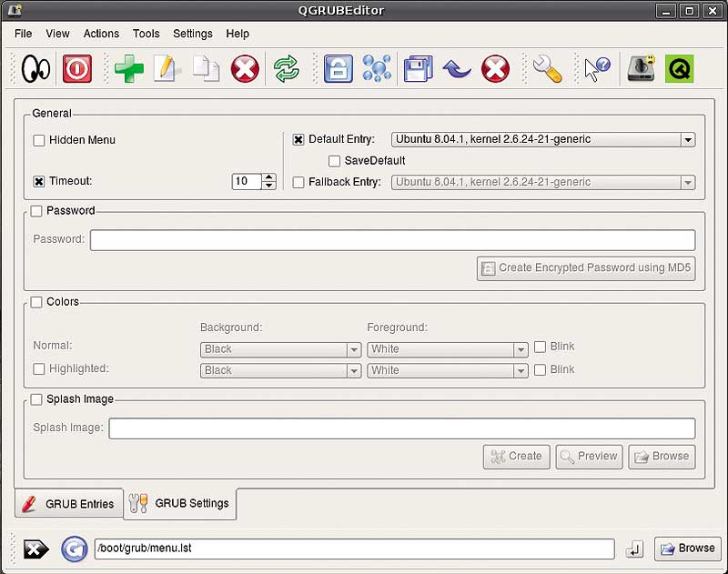Viewport: 728px width, 574px height.
Task: Open Highlighted Background color dropdown
Action: pos(281,371)
